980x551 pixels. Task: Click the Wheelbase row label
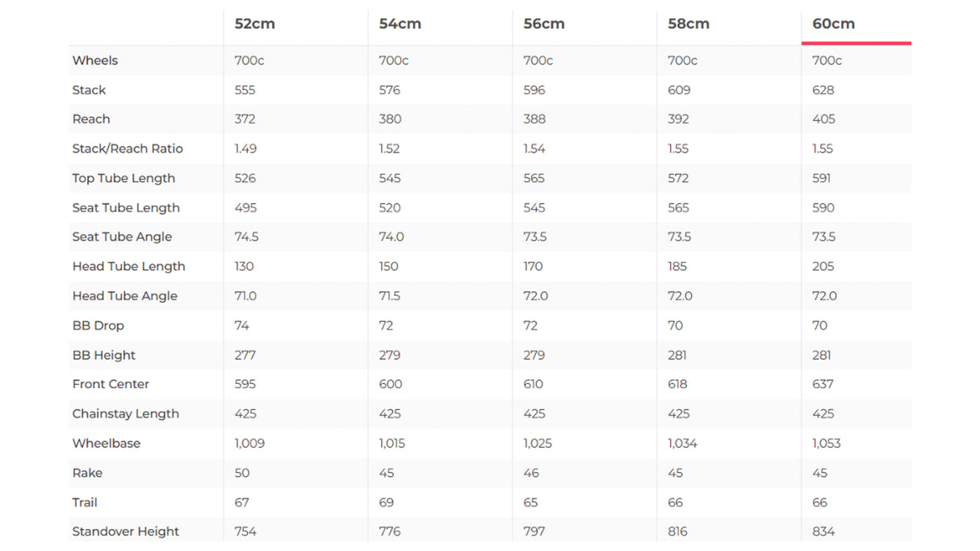[x=106, y=444]
